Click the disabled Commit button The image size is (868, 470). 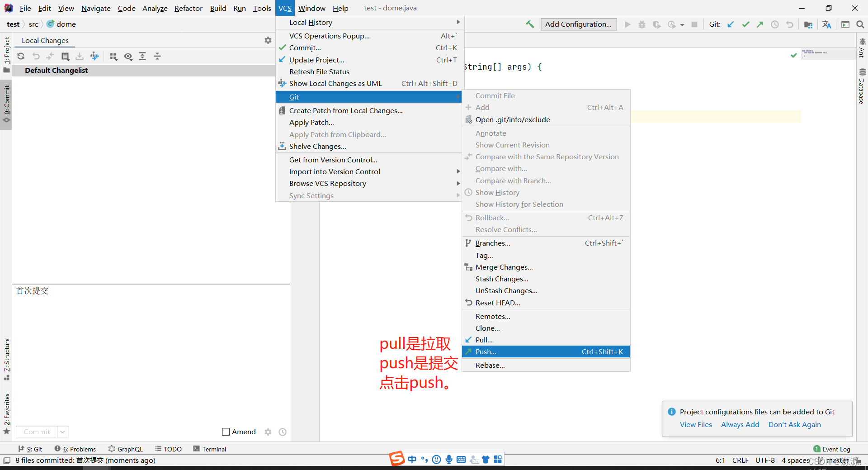click(x=37, y=432)
